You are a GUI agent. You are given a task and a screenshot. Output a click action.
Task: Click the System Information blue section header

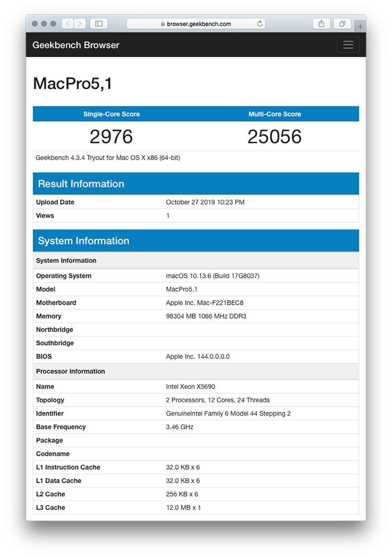84,241
